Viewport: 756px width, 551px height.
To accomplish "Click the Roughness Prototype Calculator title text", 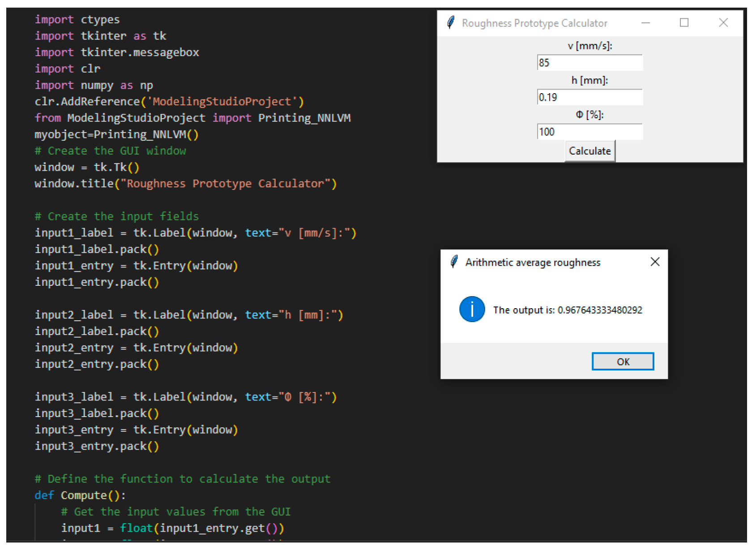I will [534, 23].
